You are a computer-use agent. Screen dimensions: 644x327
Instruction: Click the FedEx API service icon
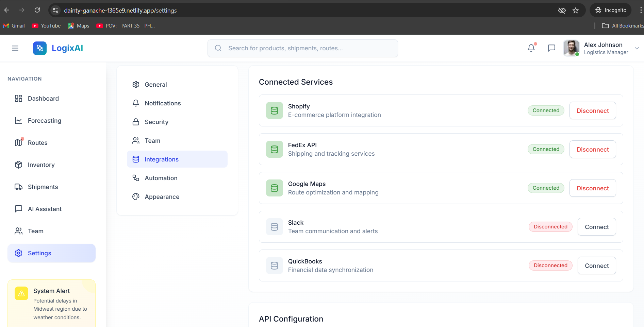click(275, 149)
